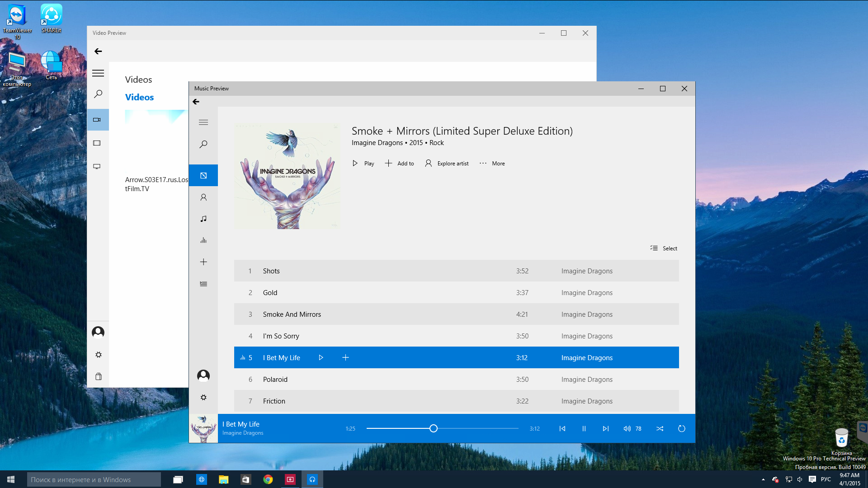Open Recycle Bin on desktop
868x488 pixels.
841,442
